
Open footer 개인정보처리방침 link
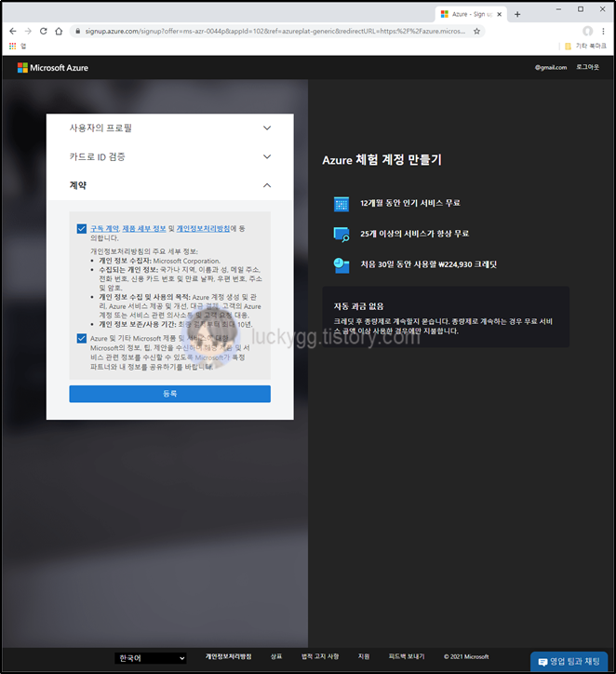228,657
